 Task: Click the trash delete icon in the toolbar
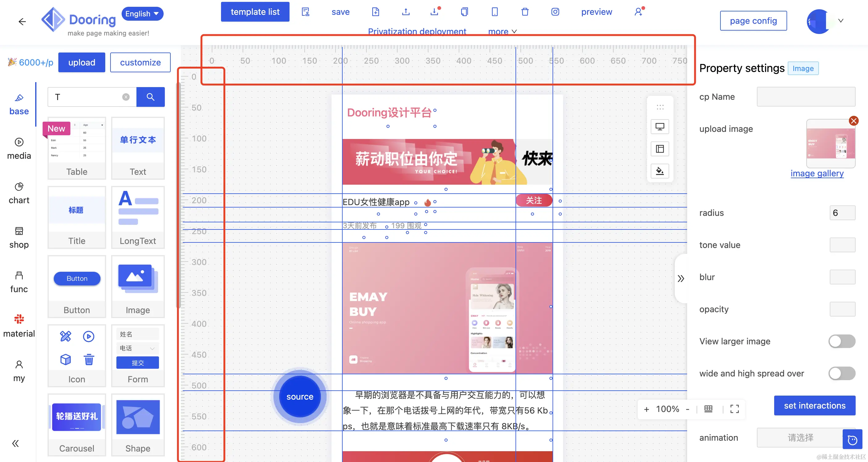(x=525, y=12)
